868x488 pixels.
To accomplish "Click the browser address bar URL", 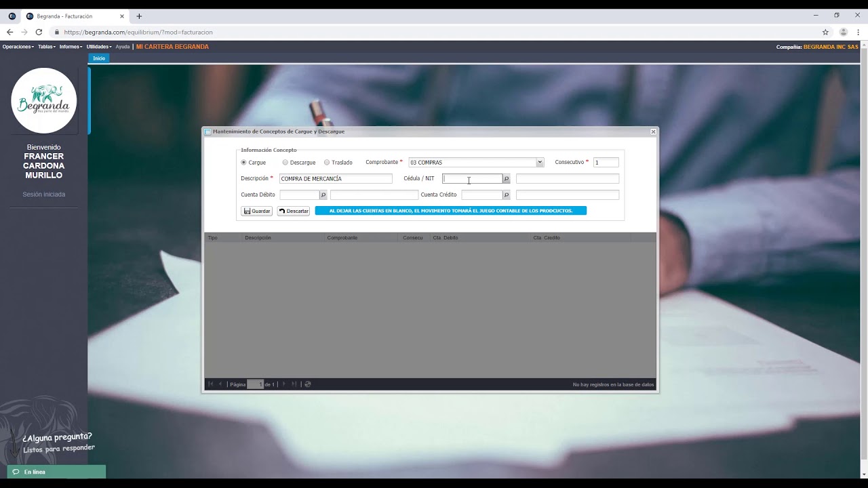I will (x=138, y=32).
